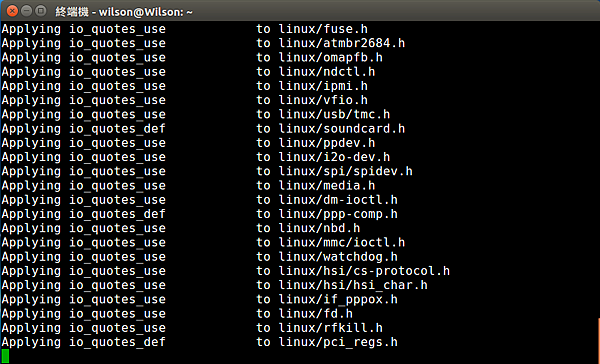Maximize the terminal window

tap(41, 11)
